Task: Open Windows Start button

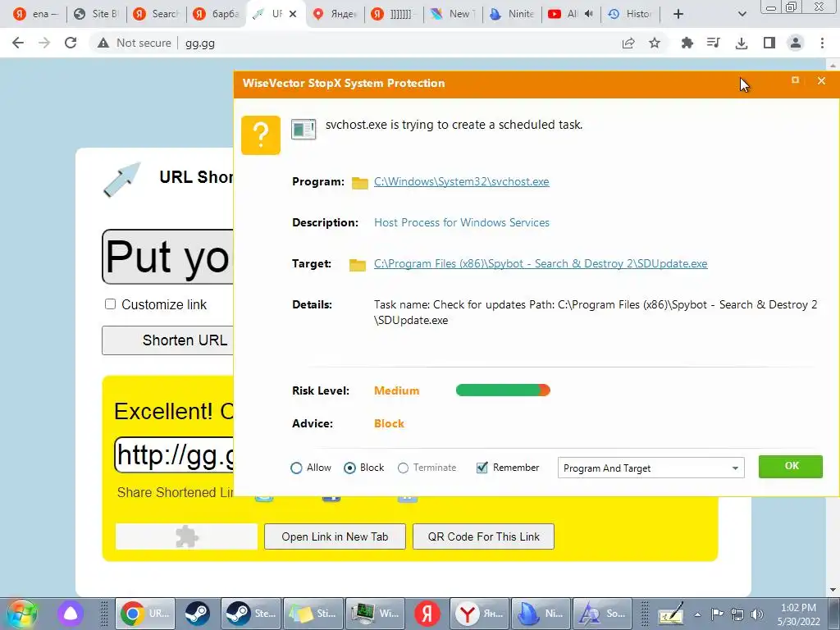Action: point(22,614)
